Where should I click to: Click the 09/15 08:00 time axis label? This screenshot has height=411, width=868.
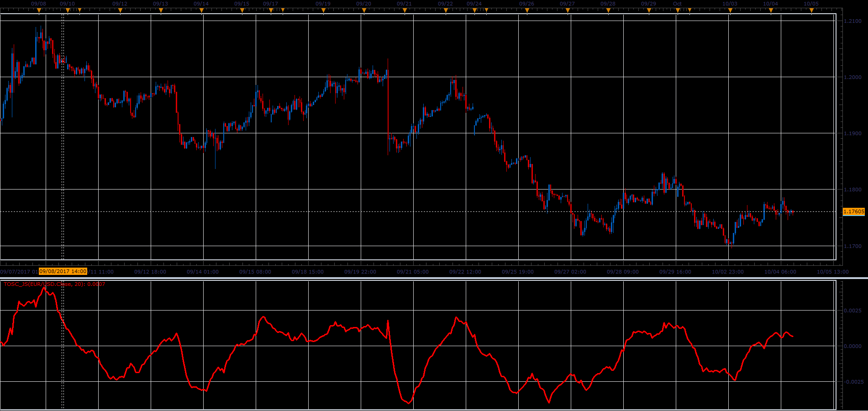tap(255, 272)
